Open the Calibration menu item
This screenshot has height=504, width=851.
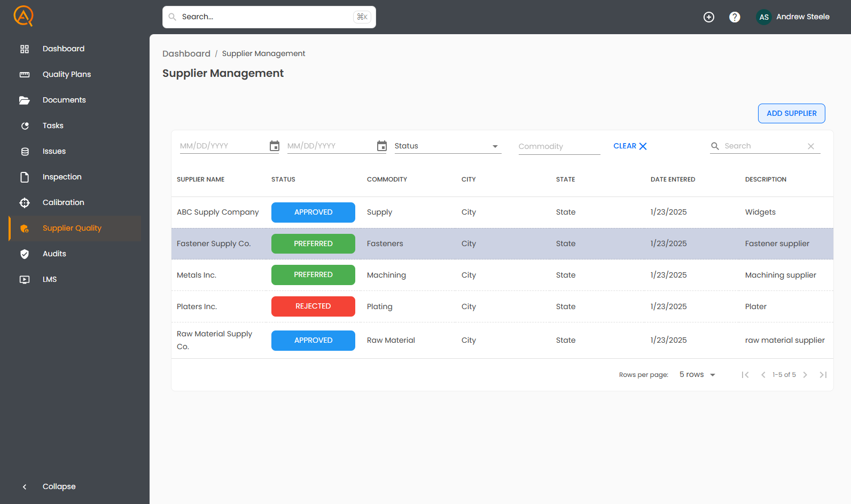point(75,203)
